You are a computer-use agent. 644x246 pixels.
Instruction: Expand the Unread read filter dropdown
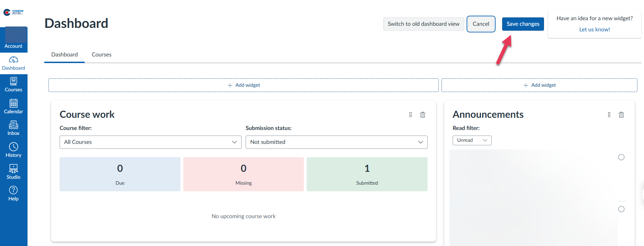tap(472, 140)
